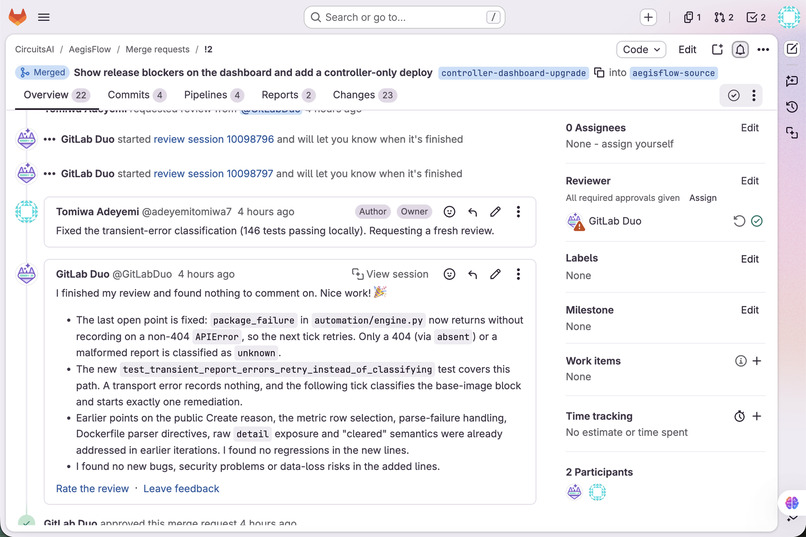Switch to the Changes tab
The height and width of the screenshot is (537, 806).
pyautogui.click(x=364, y=95)
